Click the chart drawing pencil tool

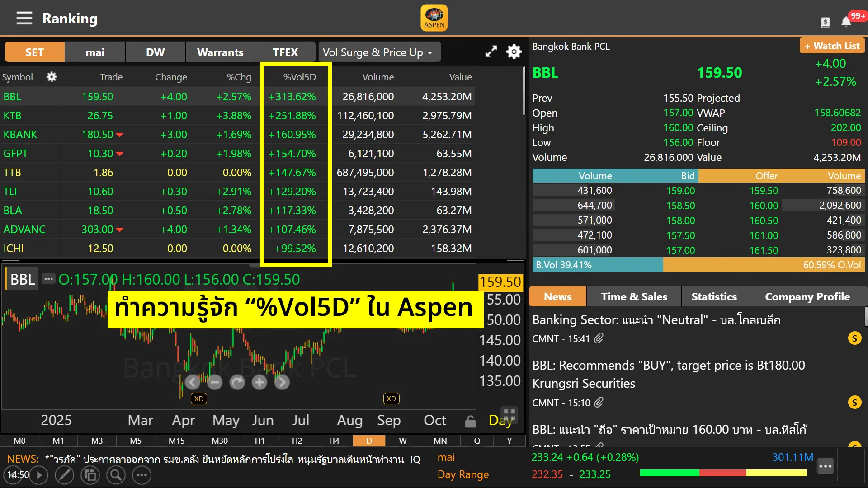[x=64, y=475]
